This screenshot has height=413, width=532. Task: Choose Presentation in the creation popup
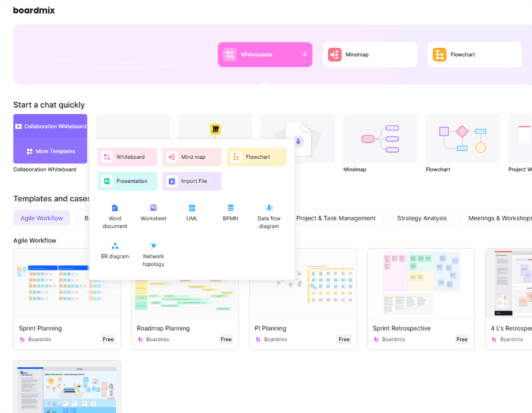[127, 181]
